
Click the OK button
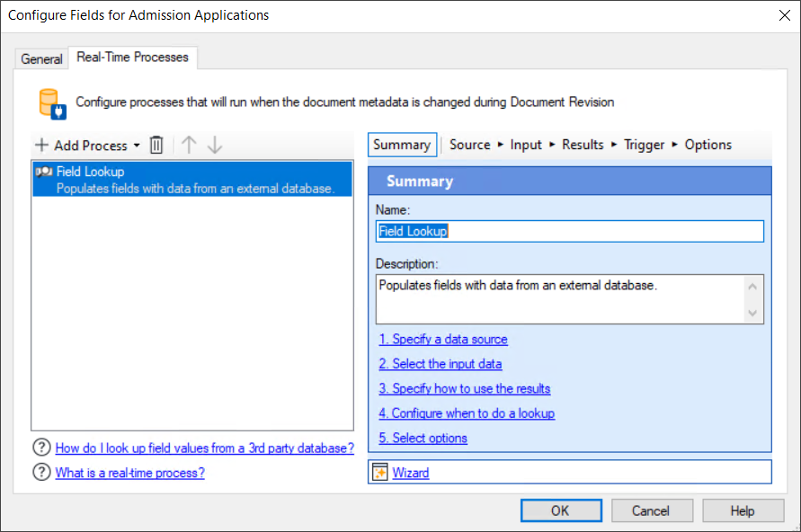561,510
